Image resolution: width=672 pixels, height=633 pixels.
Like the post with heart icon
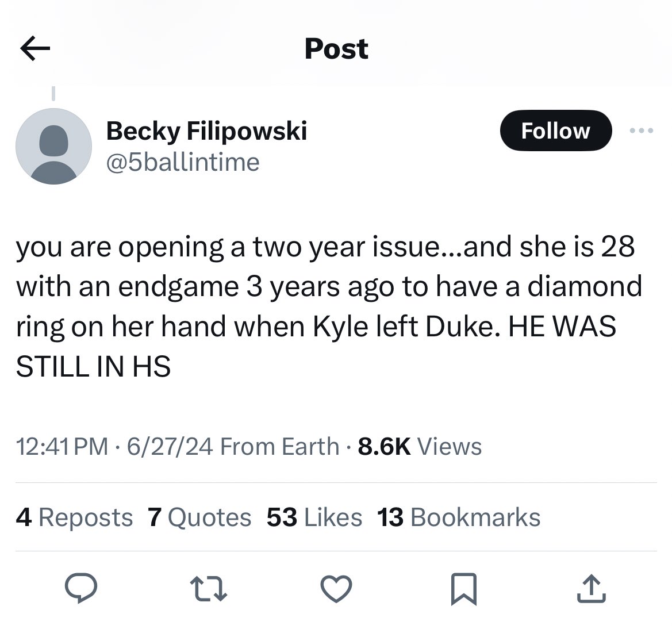(x=336, y=589)
